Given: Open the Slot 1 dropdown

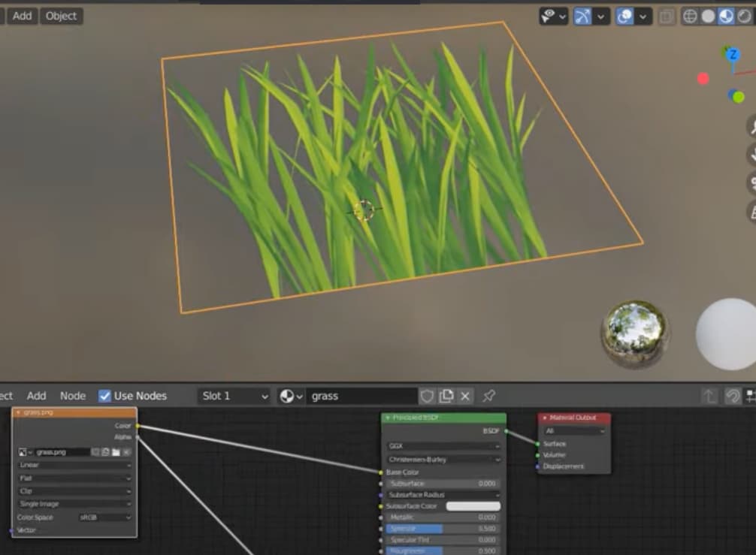Looking at the screenshot, I should [233, 396].
